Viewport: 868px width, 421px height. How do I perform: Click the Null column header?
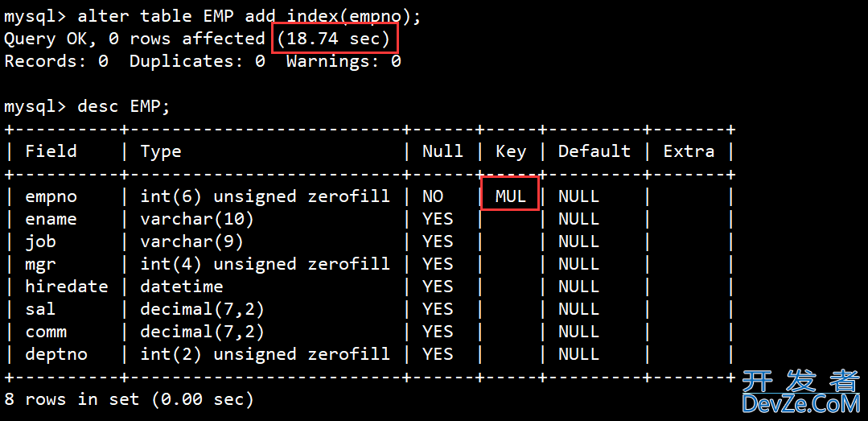coord(442,151)
